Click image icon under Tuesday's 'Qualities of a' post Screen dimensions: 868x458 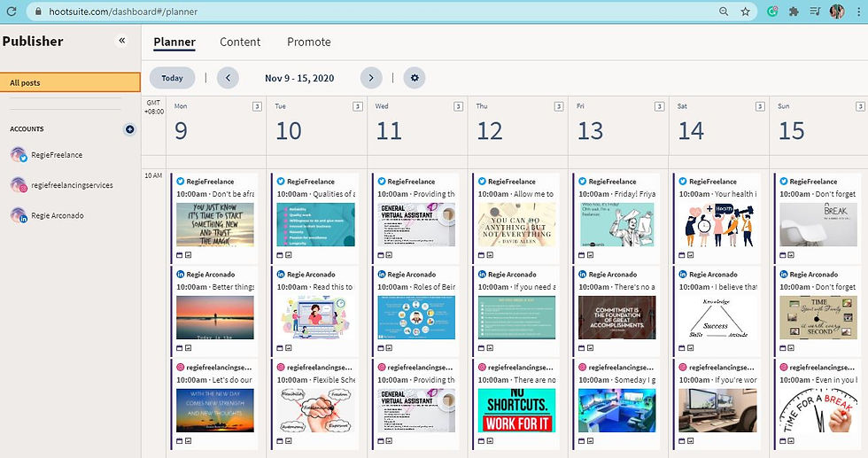point(289,255)
